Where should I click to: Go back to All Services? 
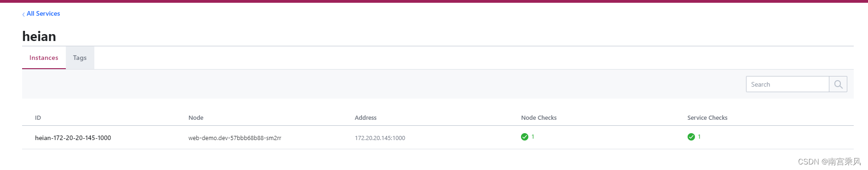click(43, 14)
